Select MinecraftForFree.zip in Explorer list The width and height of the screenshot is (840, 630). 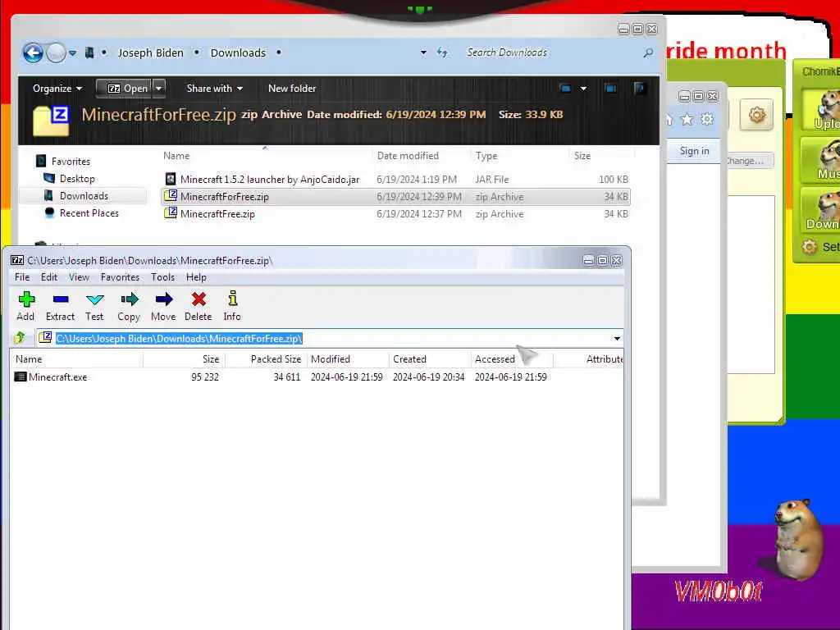395,197
